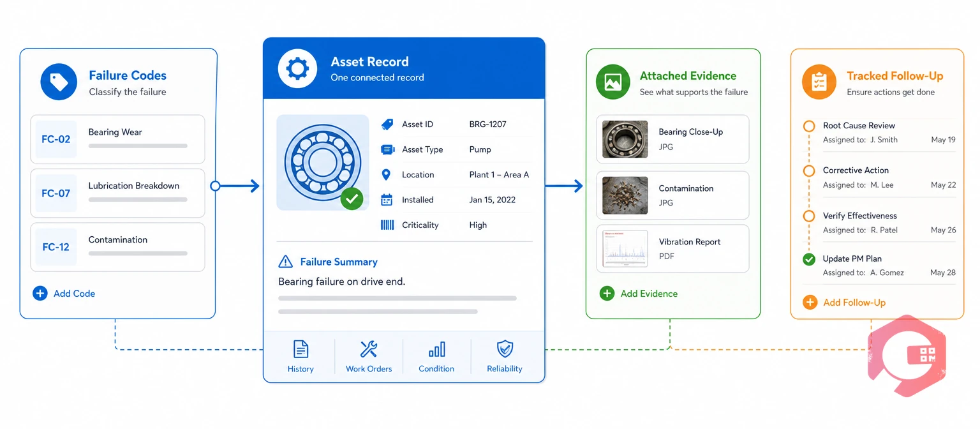Click the Root Cause Review task title
This screenshot has height=429, width=980.
point(859,126)
